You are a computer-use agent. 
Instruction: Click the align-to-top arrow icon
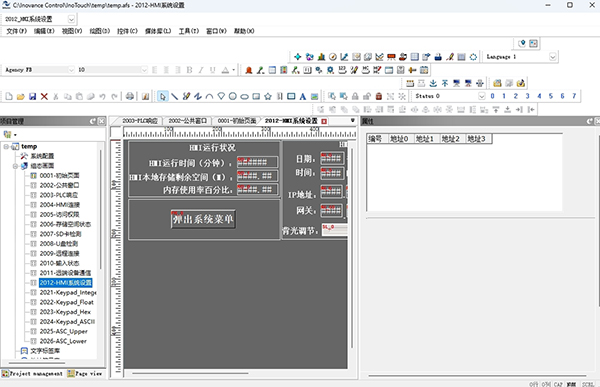496,109
